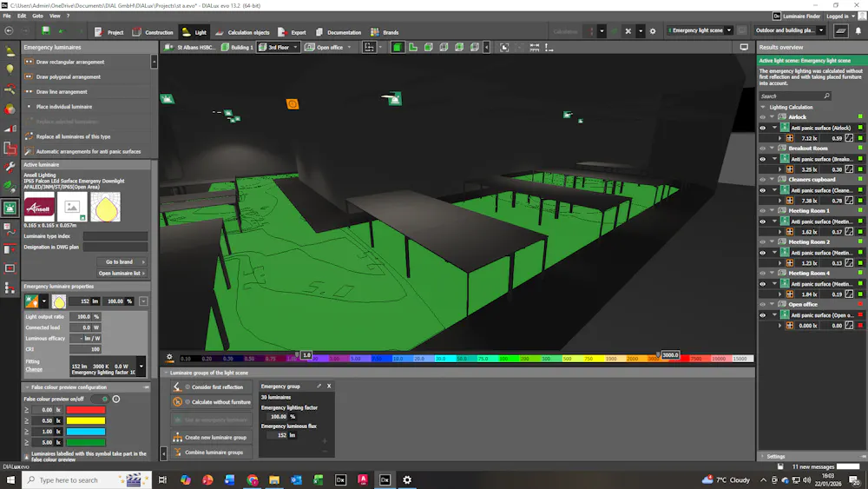The width and height of the screenshot is (868, 489).
Task: Collapse Lighting Calculation tree root
Action: pyautogui.click(x=763, y=108)
